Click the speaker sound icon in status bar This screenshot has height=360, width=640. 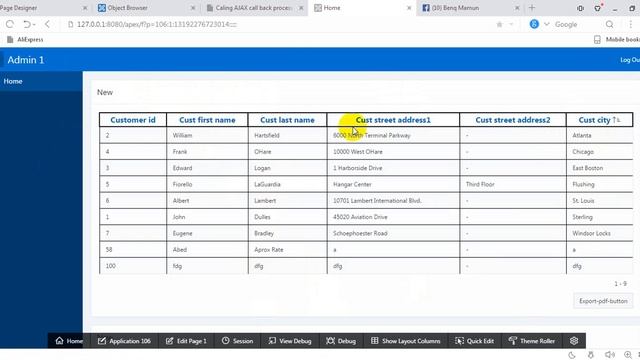(609, 355)
